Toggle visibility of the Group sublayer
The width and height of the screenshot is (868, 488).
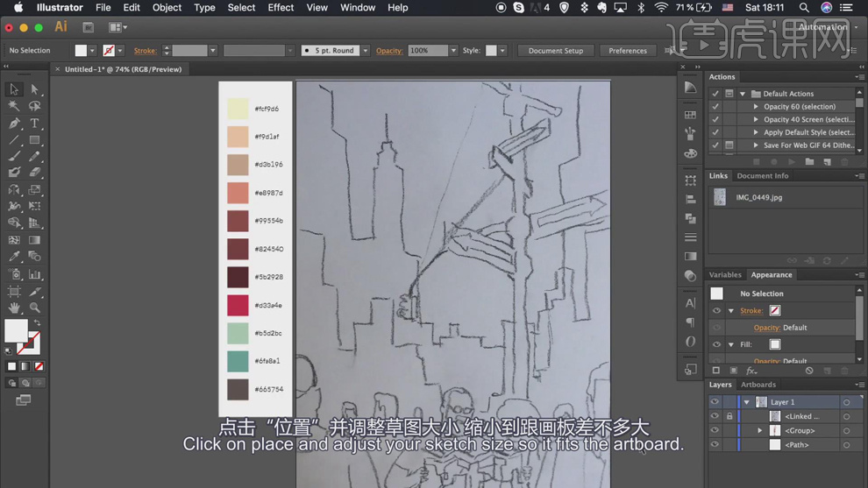[715, 431]
